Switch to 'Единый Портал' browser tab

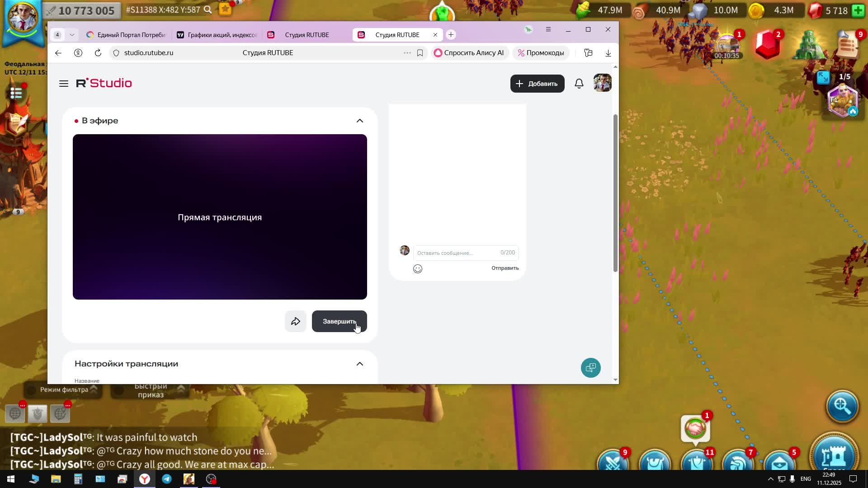127,35
